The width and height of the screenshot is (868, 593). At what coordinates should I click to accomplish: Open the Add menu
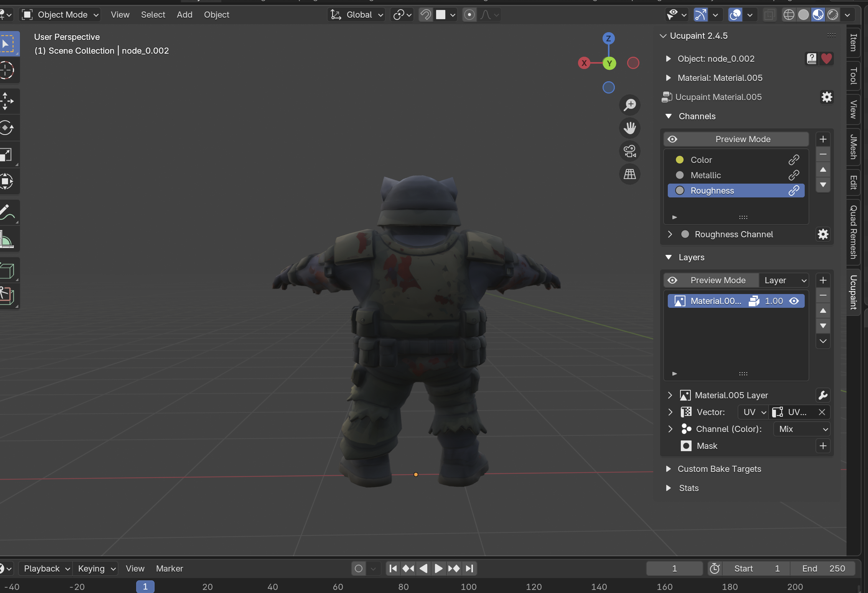pos(184,15)
